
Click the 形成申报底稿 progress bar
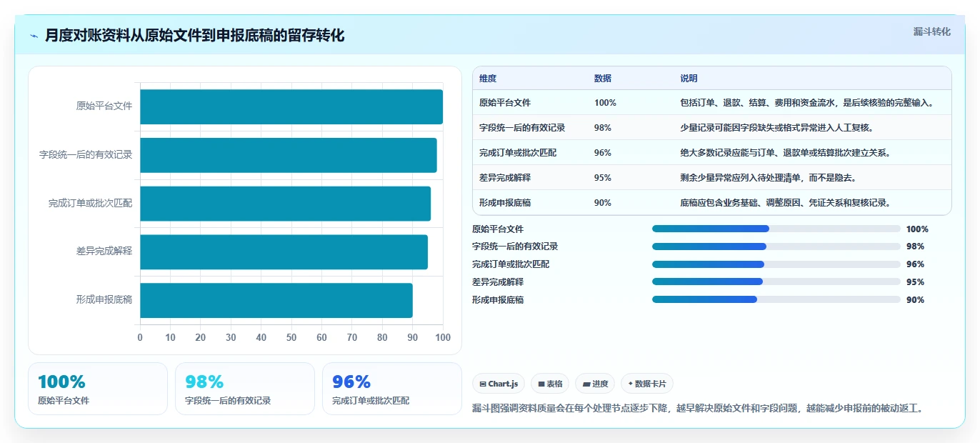pos(776,300)
